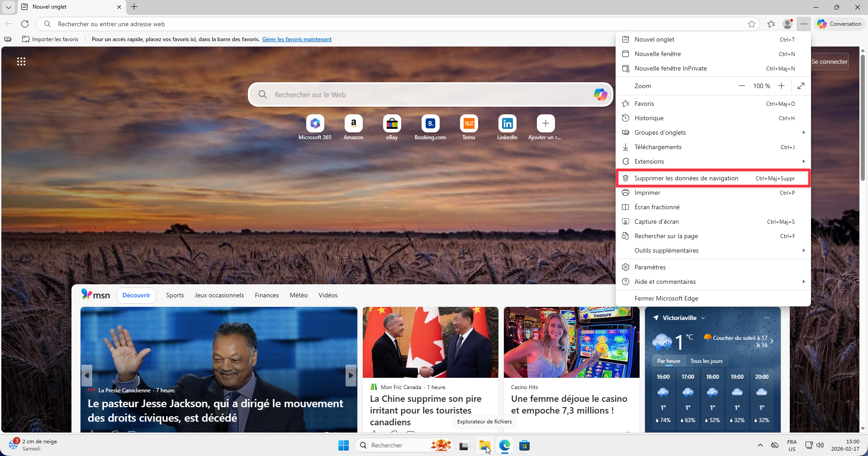Switch weather to Tous les jours
The height and width of the screenshot is (456, 868).
pyautogui.click(x=707, y=361)
